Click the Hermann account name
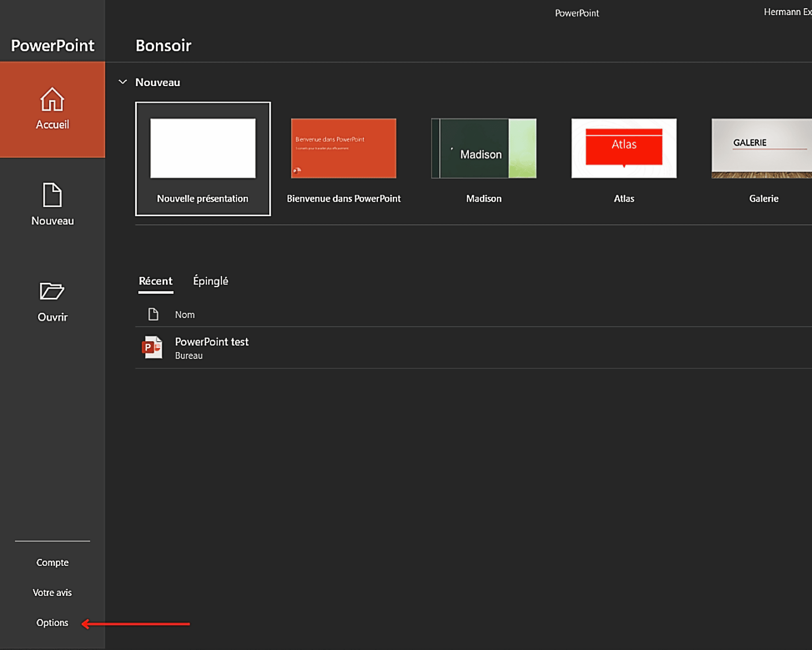This screenshot has height=650, width=812. [x=787, y=12]
